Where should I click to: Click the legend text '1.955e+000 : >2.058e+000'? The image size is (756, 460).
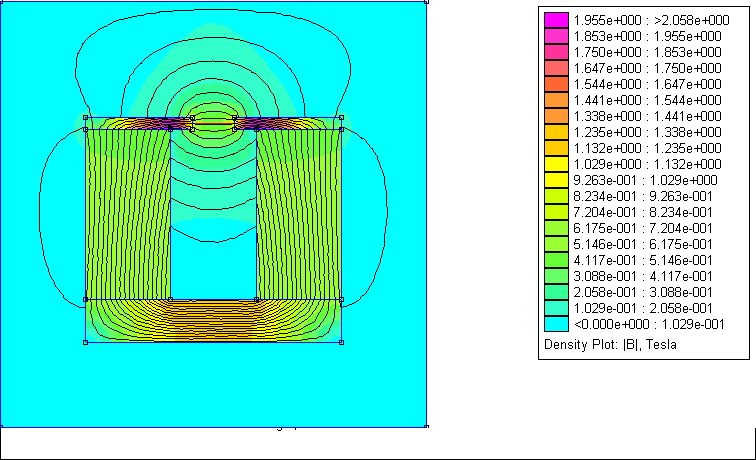651,20
